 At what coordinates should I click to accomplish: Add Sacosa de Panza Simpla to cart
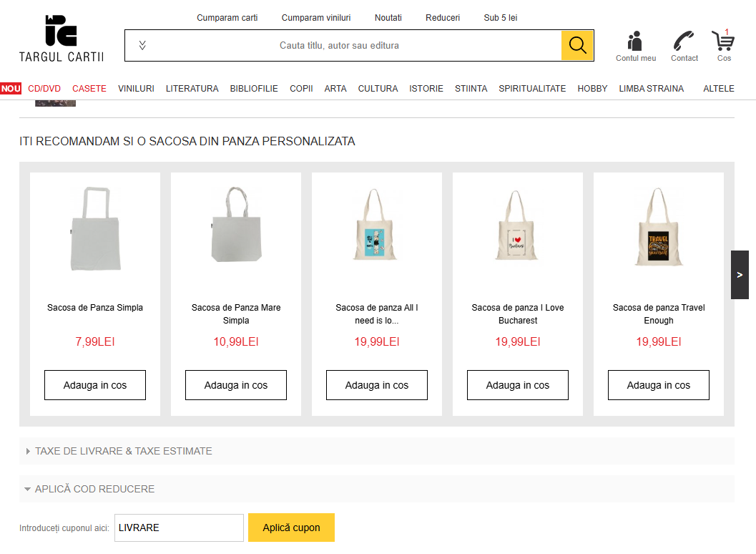point(95,385)
